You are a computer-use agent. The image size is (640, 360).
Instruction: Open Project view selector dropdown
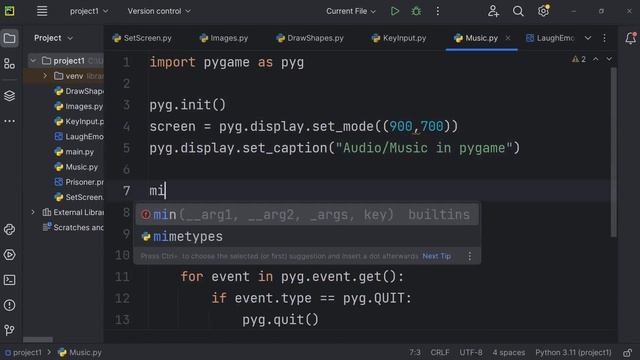pos(53,38)
